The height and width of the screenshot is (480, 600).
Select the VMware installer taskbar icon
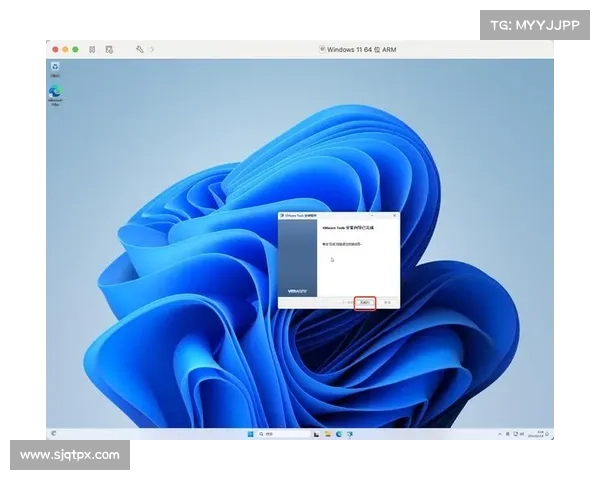350,434
